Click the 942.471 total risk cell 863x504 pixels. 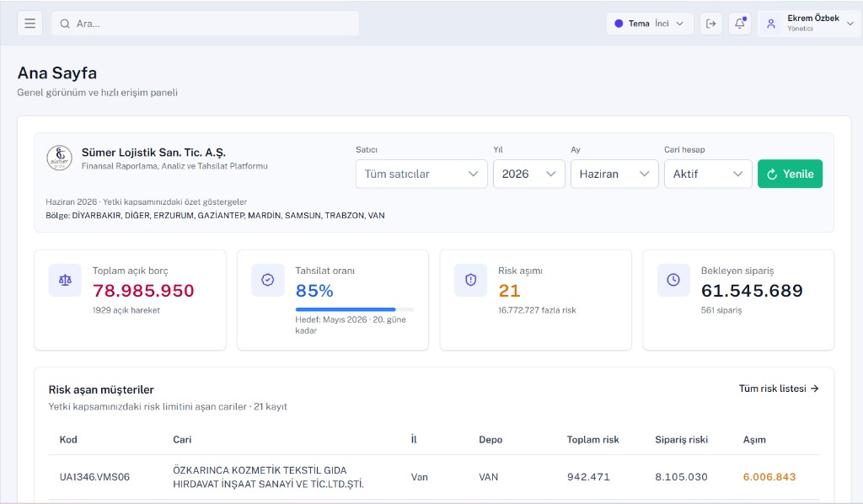tap(588, 477)
